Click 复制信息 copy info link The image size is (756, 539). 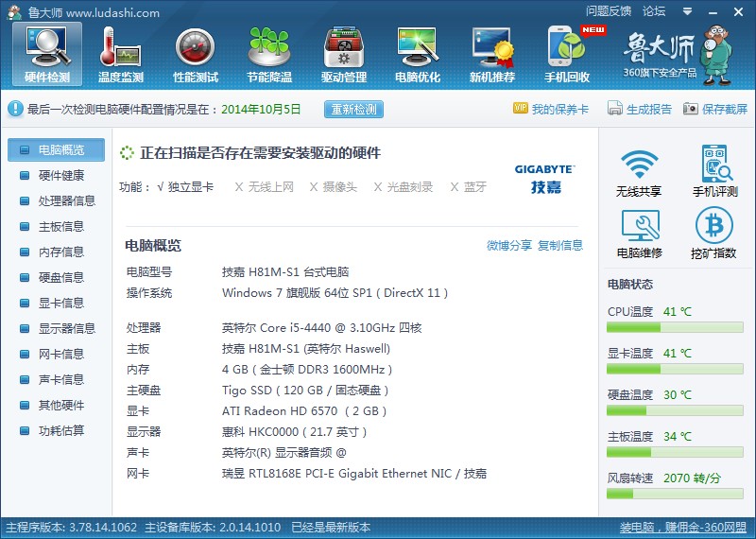(560, 246)
